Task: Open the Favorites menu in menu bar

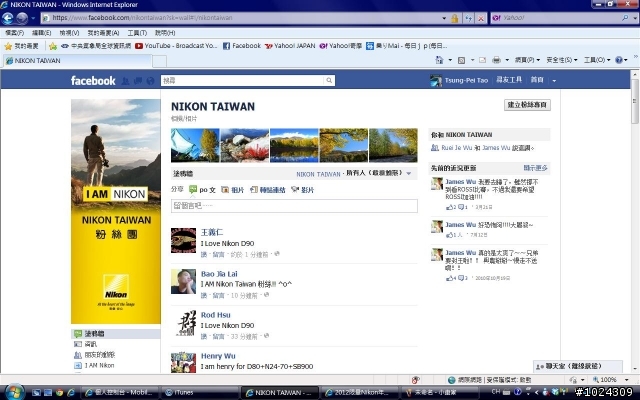Action: 103,33
